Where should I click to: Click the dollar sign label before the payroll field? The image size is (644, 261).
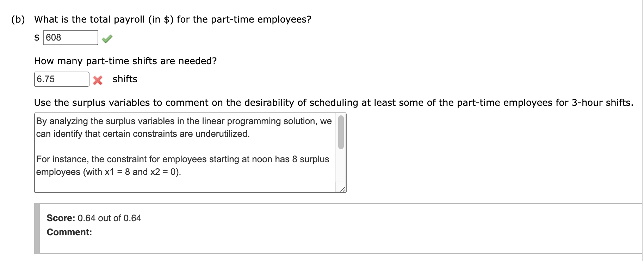(37, 37)
